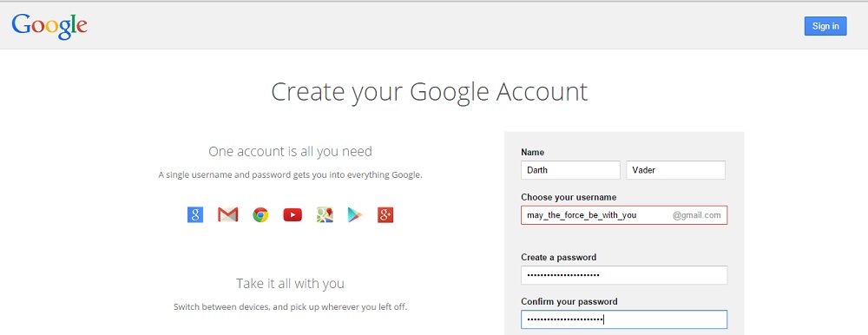Click the Create a password field
This screenshot has width=868, height=335.
tap(624, 275)
